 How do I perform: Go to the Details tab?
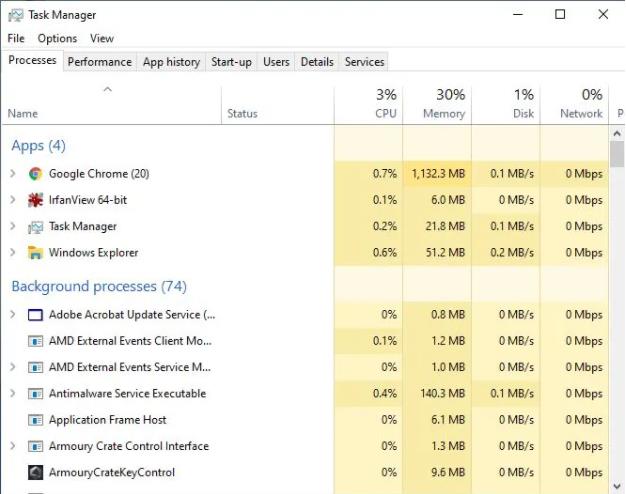[x=317, y=62]
